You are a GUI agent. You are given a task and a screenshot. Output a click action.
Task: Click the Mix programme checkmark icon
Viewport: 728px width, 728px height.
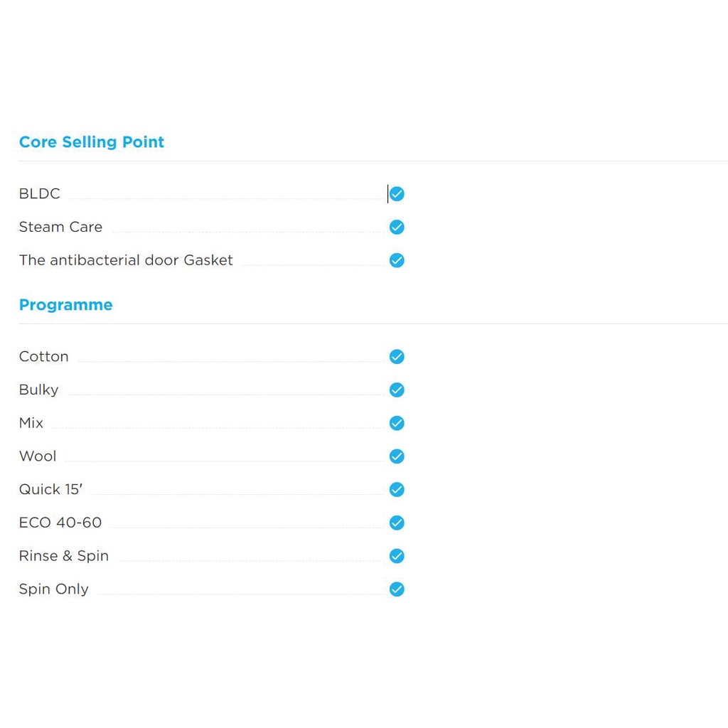397,423
